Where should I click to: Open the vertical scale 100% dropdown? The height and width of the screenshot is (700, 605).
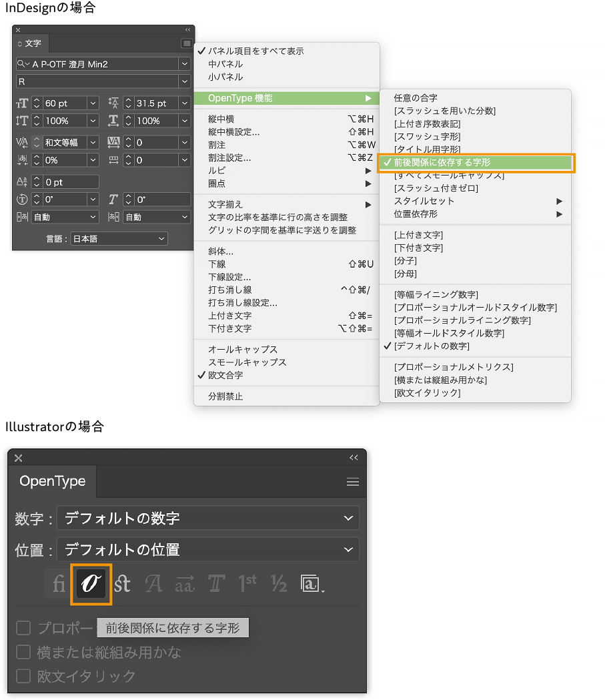[x=93, y=121]
